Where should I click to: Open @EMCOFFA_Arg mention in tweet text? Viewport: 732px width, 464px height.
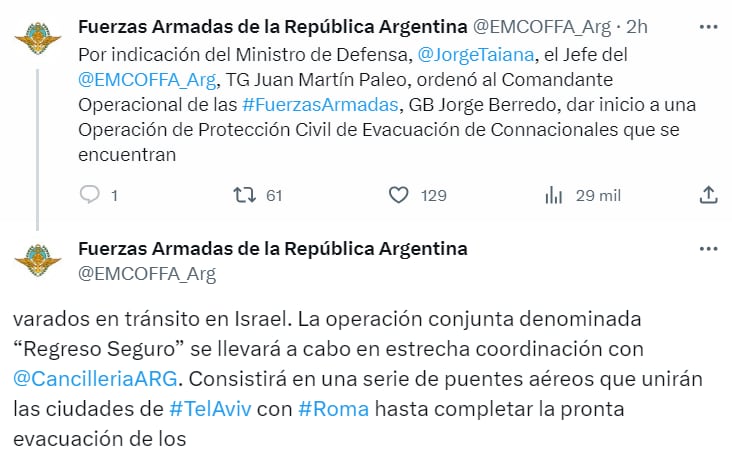pyautogui.click(x=139, y=80)
